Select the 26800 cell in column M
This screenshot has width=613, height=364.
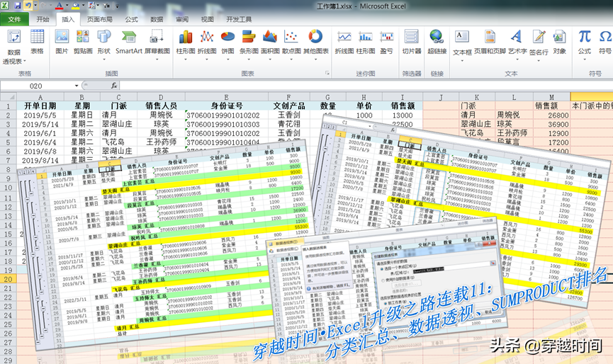tap(551, 115)
